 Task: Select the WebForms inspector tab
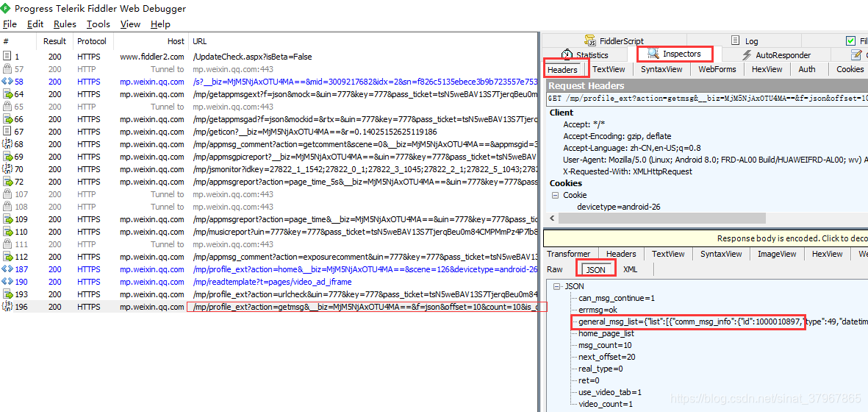(717, 69)
